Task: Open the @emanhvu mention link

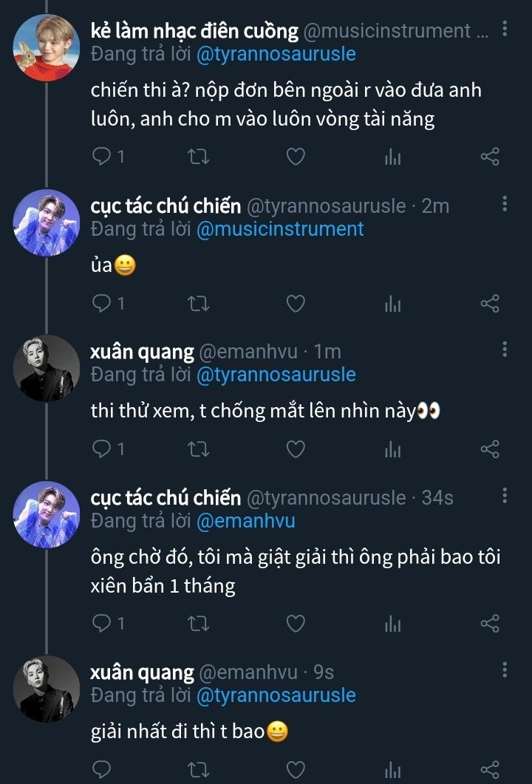Action: point(245,521)
